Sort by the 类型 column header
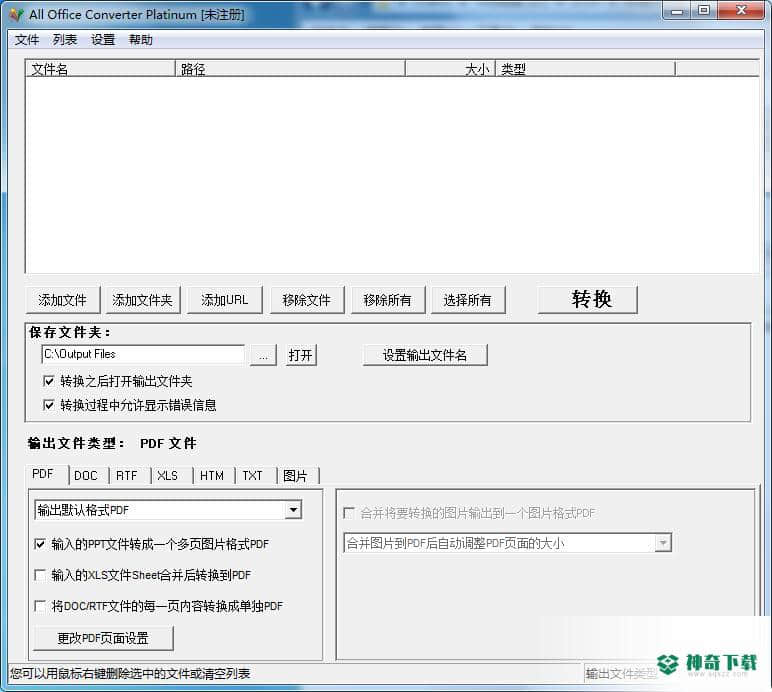Screen dimensions: 772x692 (585, 69)
